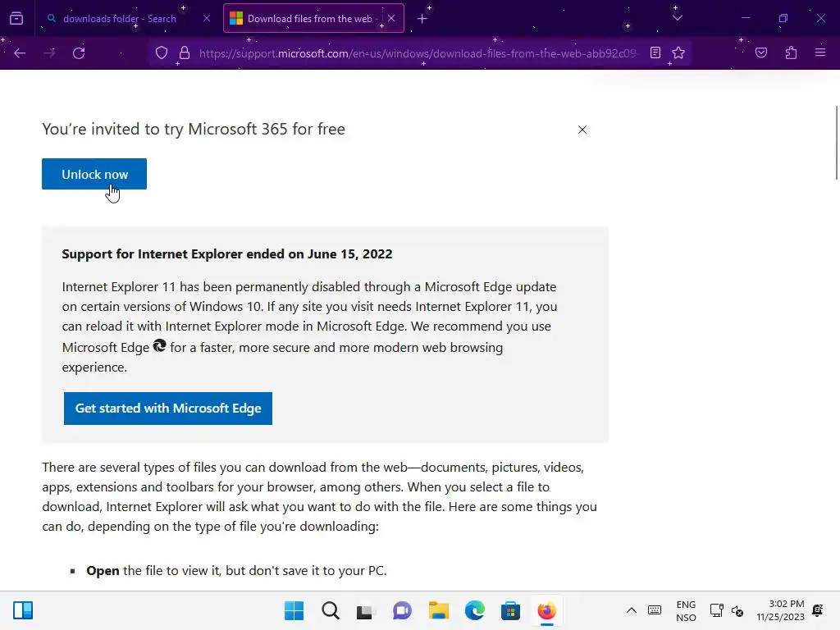Close the downloads folder Search tab
Screen dimensions: 840x630
coord(206,19)
